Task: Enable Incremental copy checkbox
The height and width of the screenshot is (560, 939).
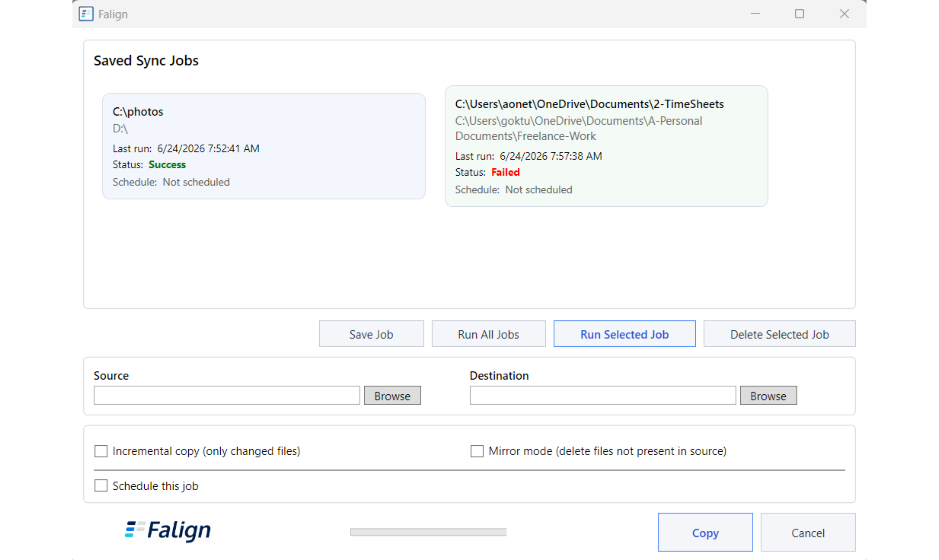Action: coord(101,451)
